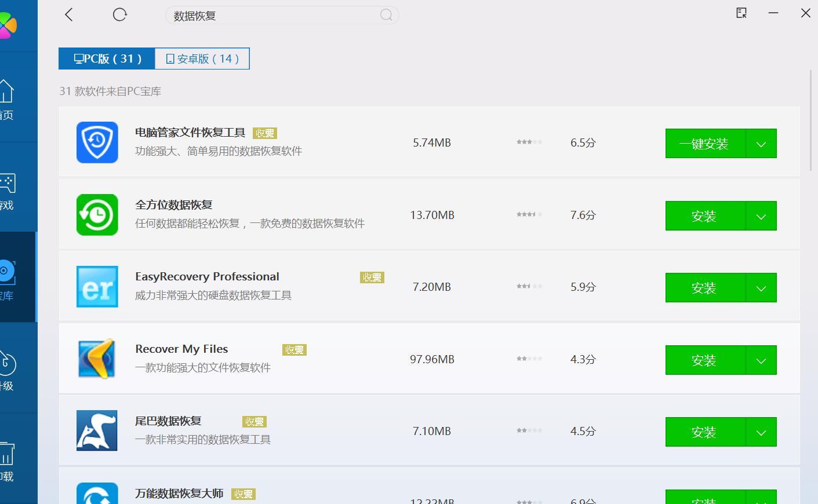Click description 功能强大、简单易用的数据恢复软件
Image resolution: width=818 pixels, height=504 pixels.
coord(219,151)
